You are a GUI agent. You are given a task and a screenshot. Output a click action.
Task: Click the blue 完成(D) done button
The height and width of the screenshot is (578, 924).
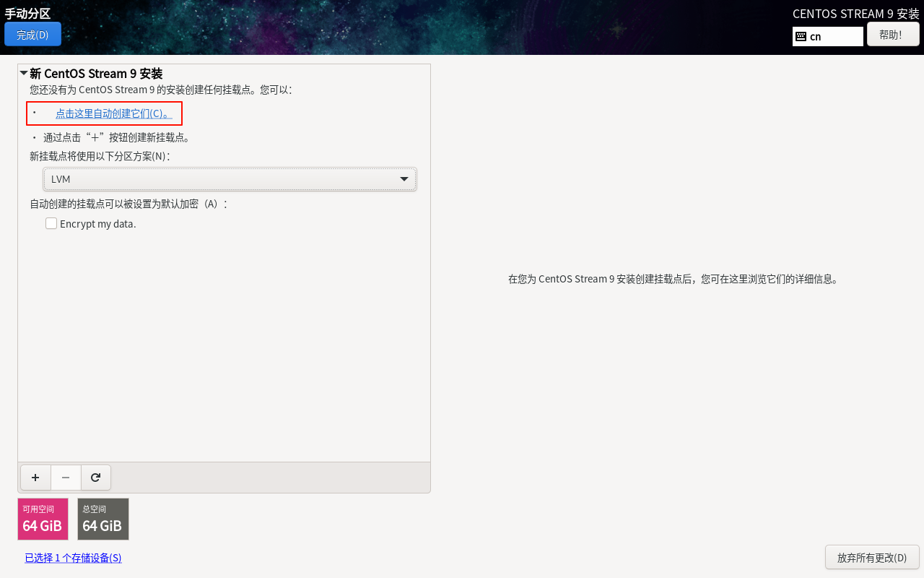(x=32, y=34)
